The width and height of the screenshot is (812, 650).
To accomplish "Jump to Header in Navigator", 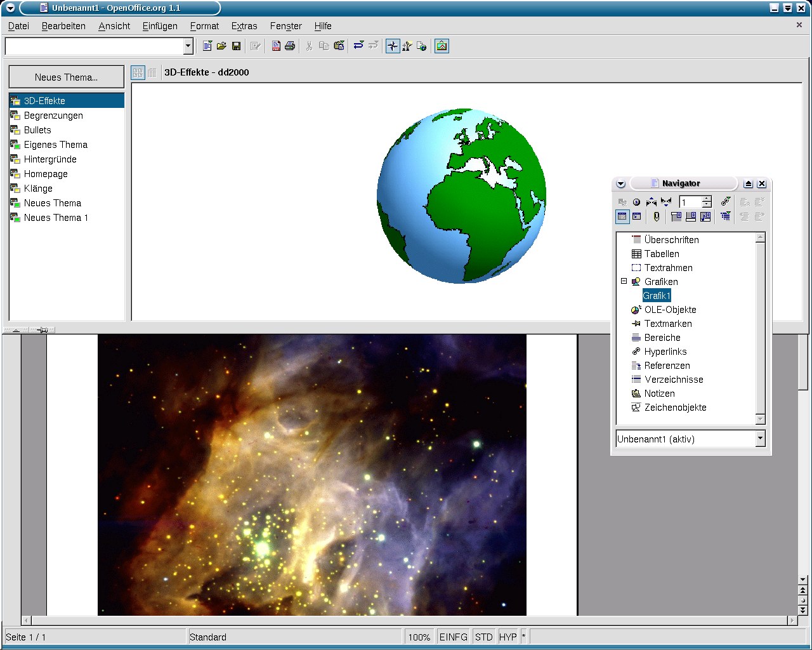I will point(676,216).
